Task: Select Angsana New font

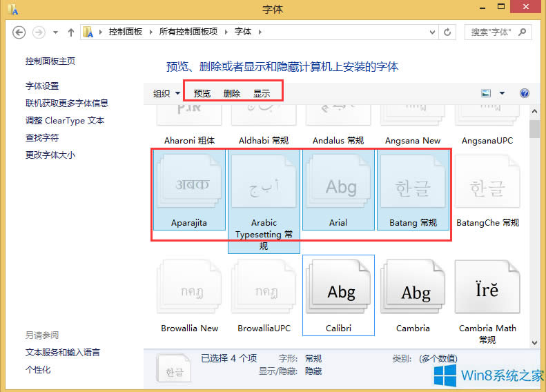Action: tap(413, 126)
